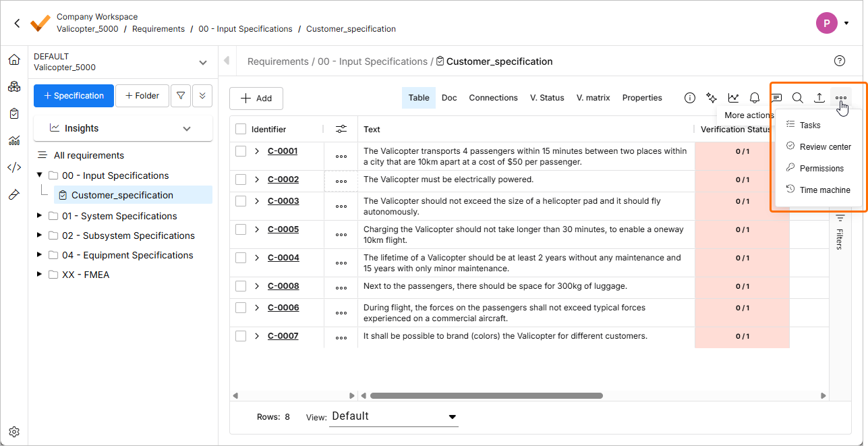The width and height of the screenshot is (868, 446).
Task: Toggle the select-all checkbox in header
Action: [x=241, y=129]
